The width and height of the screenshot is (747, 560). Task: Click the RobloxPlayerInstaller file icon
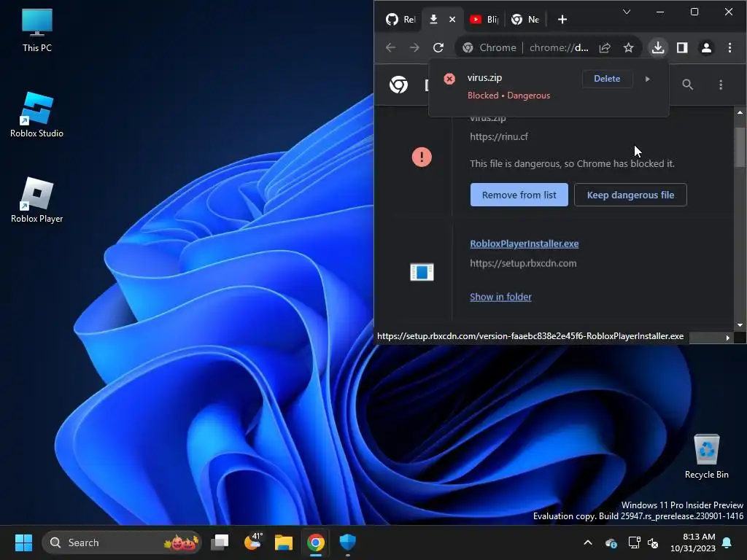(x=422, y=272)
